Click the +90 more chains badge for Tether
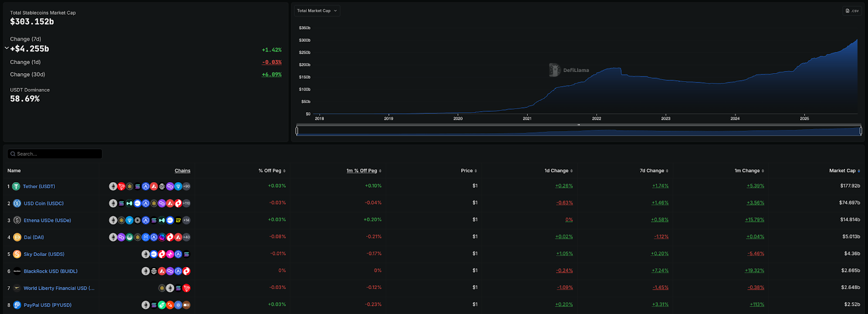Image resolution: width=868 pixels, height=314 pixels. (187, 187)
